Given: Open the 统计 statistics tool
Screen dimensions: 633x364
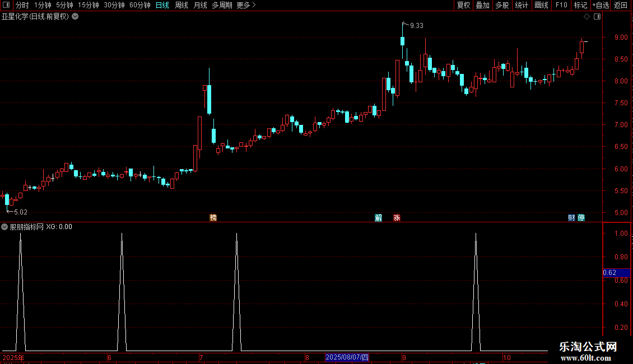Looking at the screenshot, I should click(x=522, y=5).
